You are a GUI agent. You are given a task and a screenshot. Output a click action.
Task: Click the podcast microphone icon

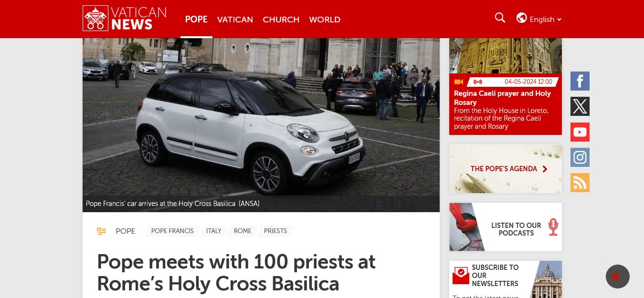coord(553,227)
